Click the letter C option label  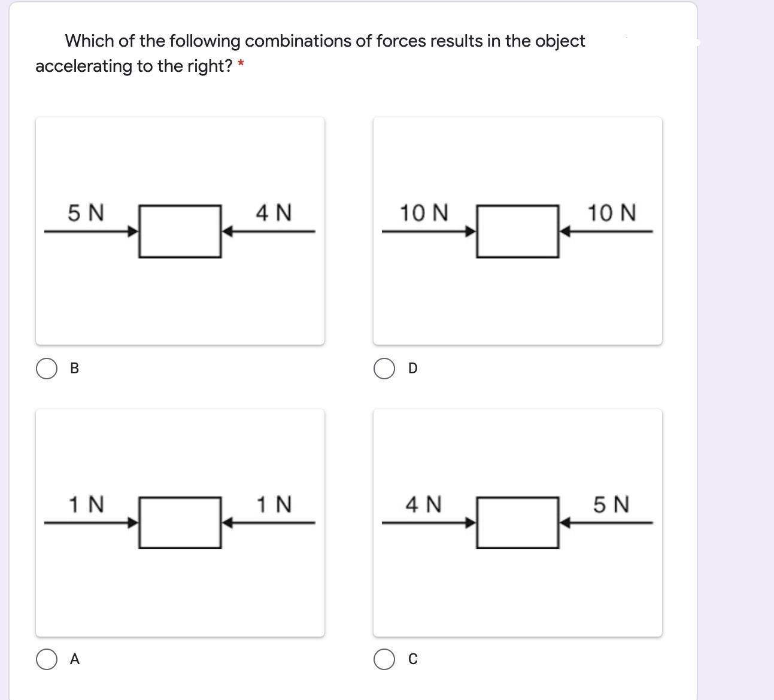point(413,659)
